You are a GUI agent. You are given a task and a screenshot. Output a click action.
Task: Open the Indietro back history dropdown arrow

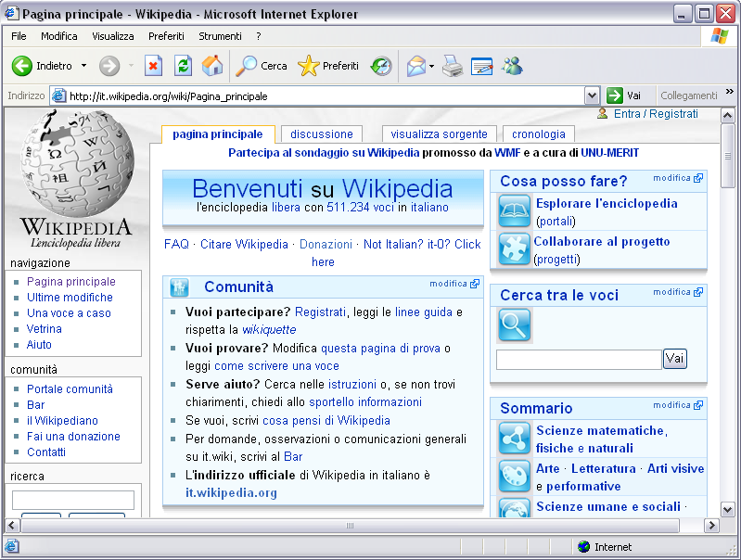point(83,67)
